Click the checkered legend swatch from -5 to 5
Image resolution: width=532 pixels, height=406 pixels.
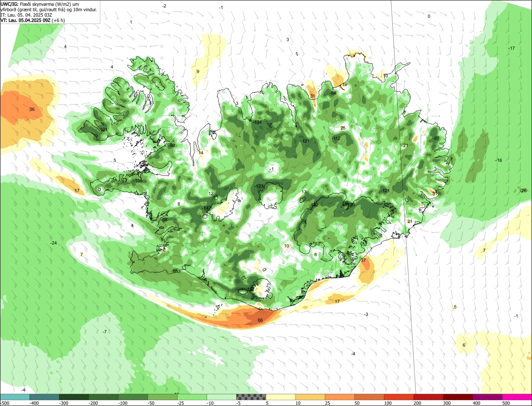pyautogui.click(x=251, y=397)
